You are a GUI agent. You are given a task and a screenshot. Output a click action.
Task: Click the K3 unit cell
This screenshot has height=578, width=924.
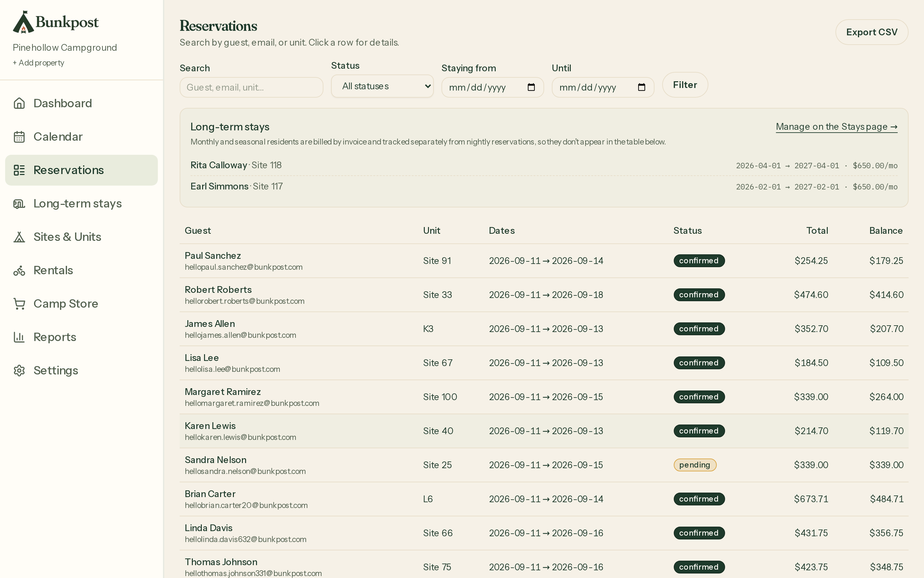click(428, 329)
